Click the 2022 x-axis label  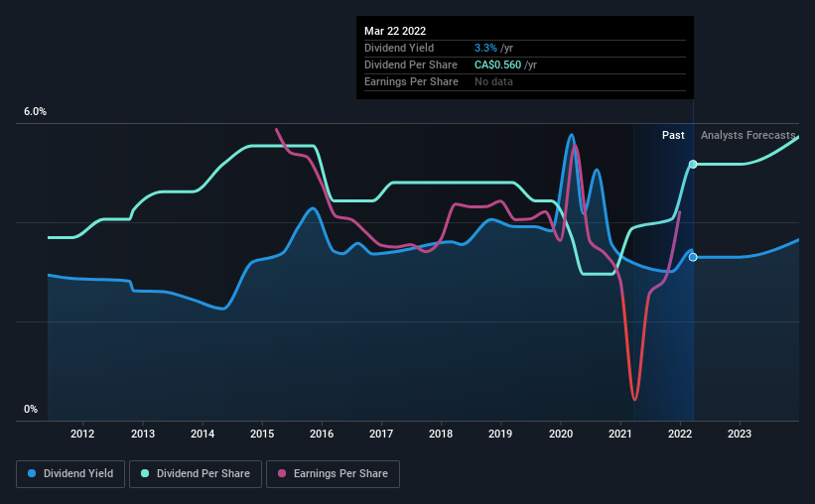[680, 434]
